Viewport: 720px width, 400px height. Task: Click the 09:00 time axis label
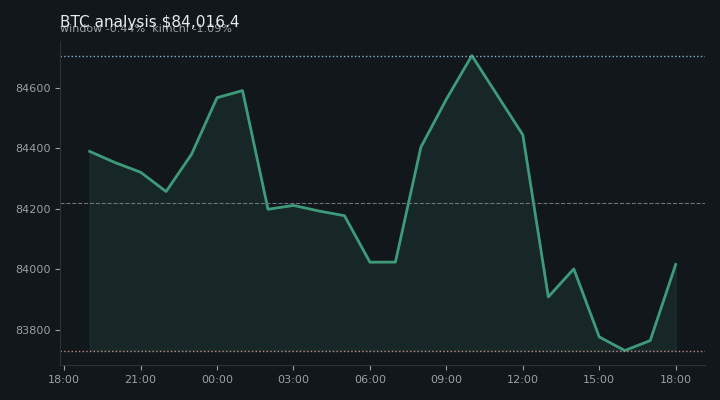click(x=446, y=379)
